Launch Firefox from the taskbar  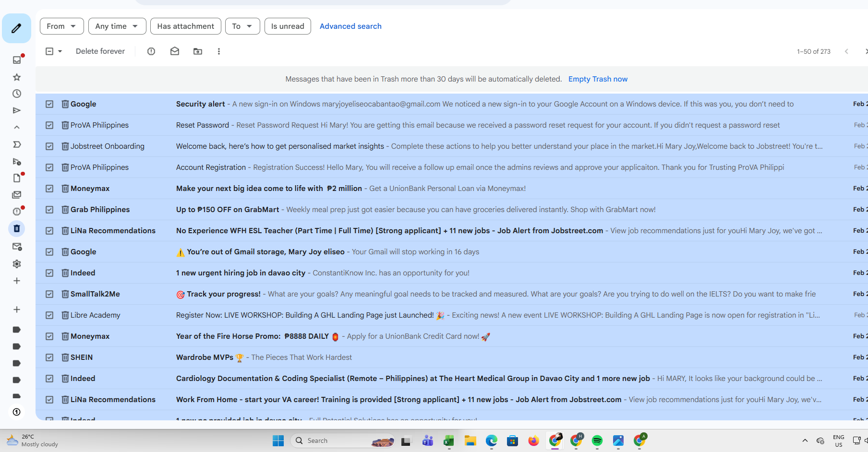(533, 441)
